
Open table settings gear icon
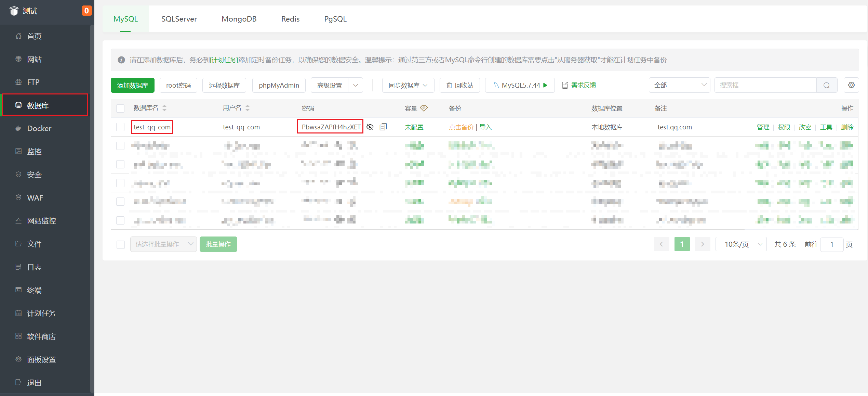pos(851,85)
